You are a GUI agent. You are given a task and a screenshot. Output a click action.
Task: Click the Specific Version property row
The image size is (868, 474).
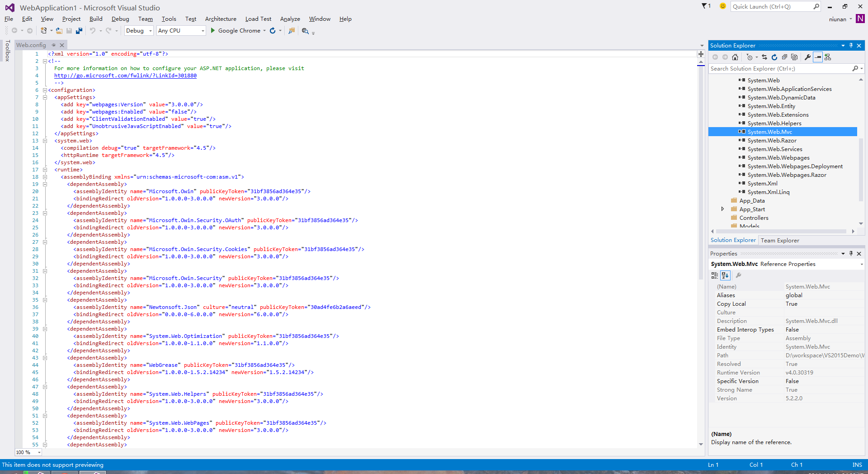point(787,381)
